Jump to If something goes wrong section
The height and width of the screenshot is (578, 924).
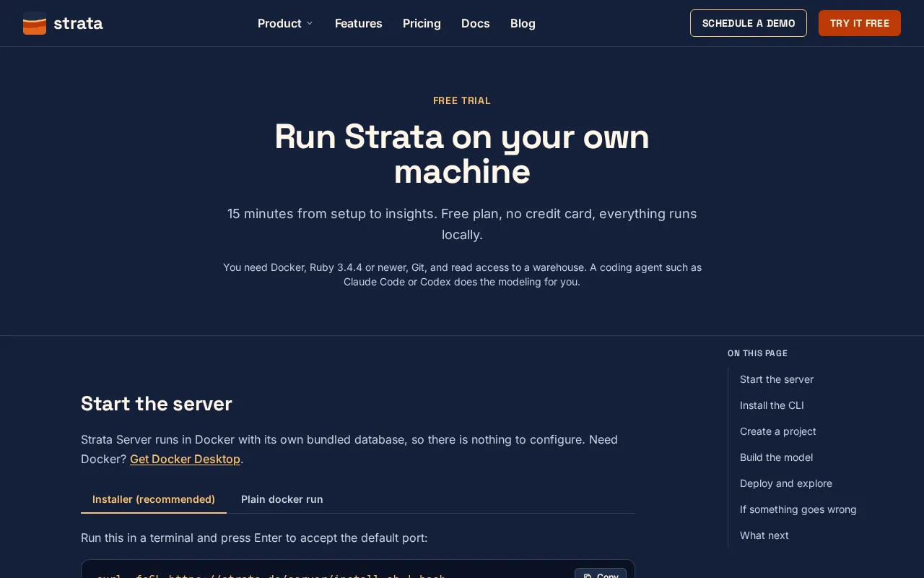click(x=798, y=509)
